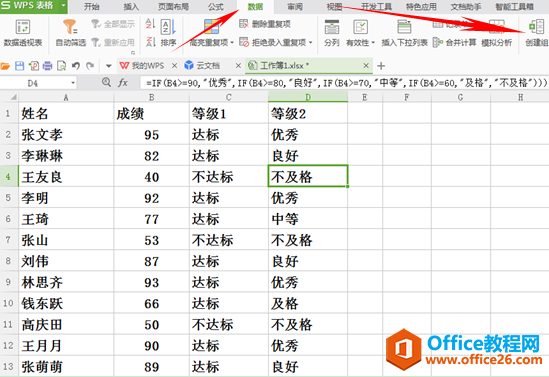Select the score 53 cell
This screenshot has height=377, width=549.
151,240
